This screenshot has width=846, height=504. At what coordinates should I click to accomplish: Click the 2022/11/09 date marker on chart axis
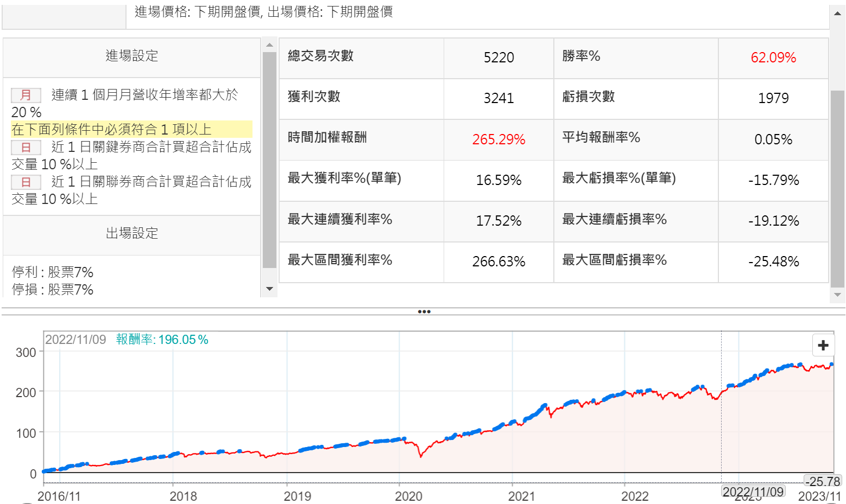753,492
